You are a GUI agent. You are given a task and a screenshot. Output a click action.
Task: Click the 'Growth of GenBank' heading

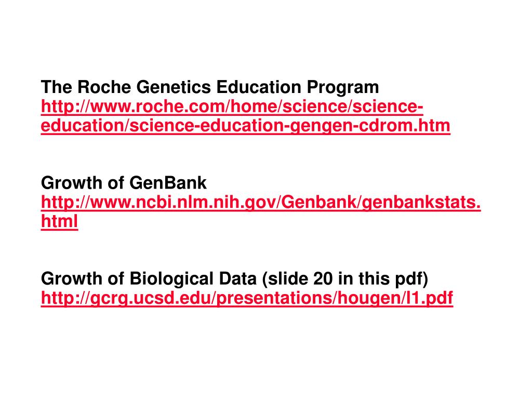(124, 183)
